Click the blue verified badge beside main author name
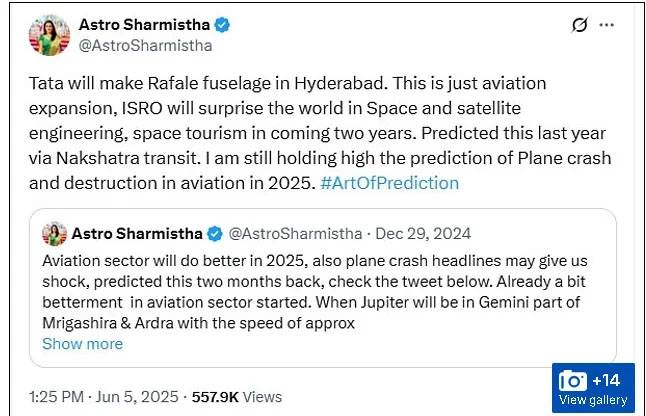 [x=222, y=25]
